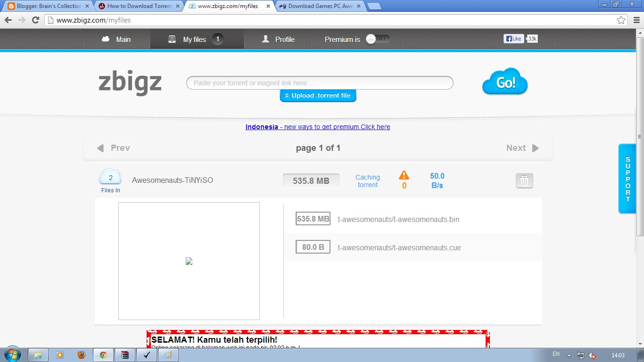
Task: Click the 33k like counter
Action: (x=532, y=39)
